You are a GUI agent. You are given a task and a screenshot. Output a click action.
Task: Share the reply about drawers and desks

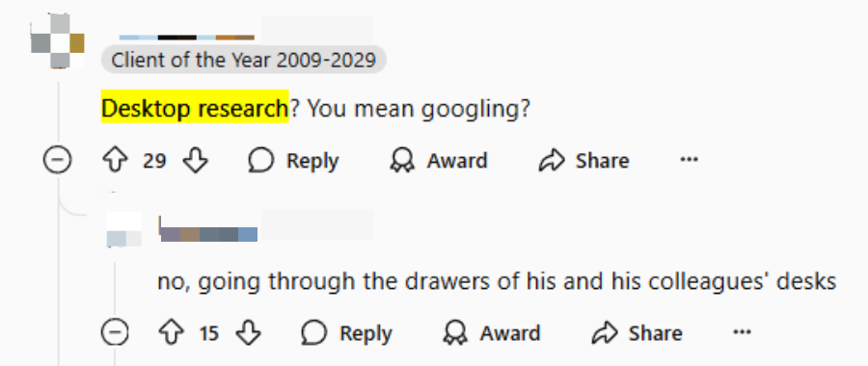click(x=637, y=333)
